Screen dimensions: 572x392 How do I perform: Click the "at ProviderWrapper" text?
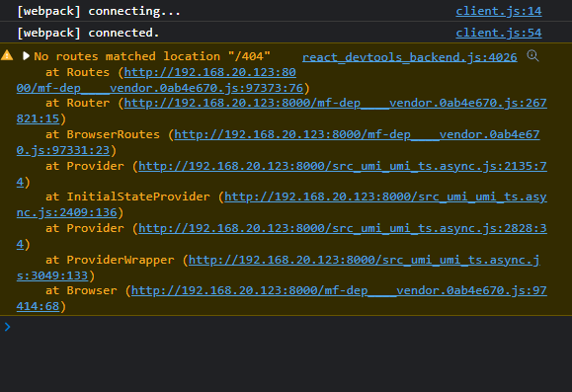pos(110,260)
